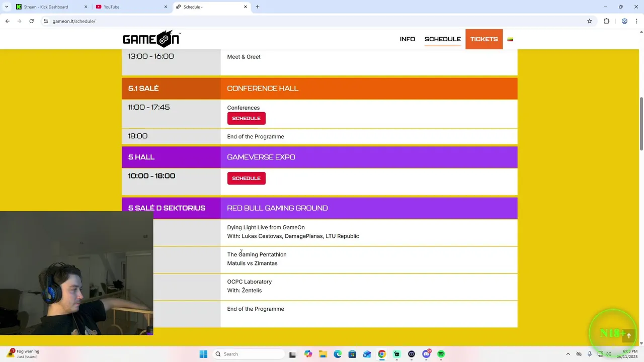644x362 pixels.
Task: Open the Gameverse Expo SCHEDULE button
Action: point(246,178)
